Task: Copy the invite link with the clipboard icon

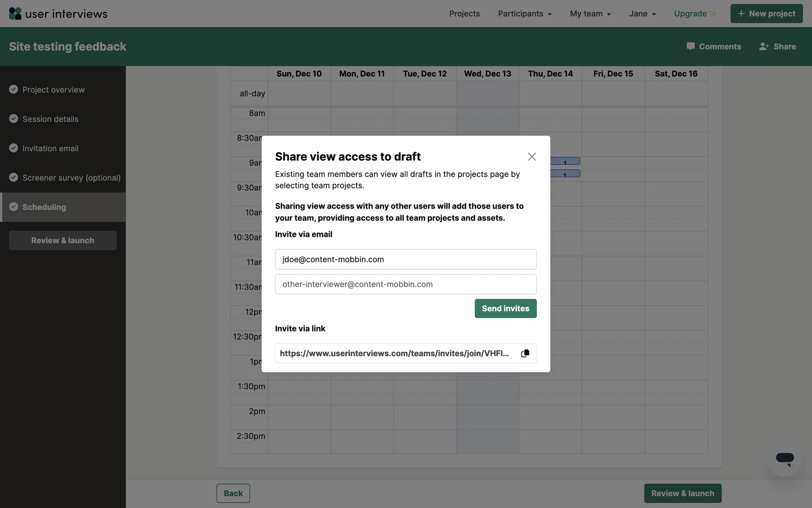Action: (525, 353)
